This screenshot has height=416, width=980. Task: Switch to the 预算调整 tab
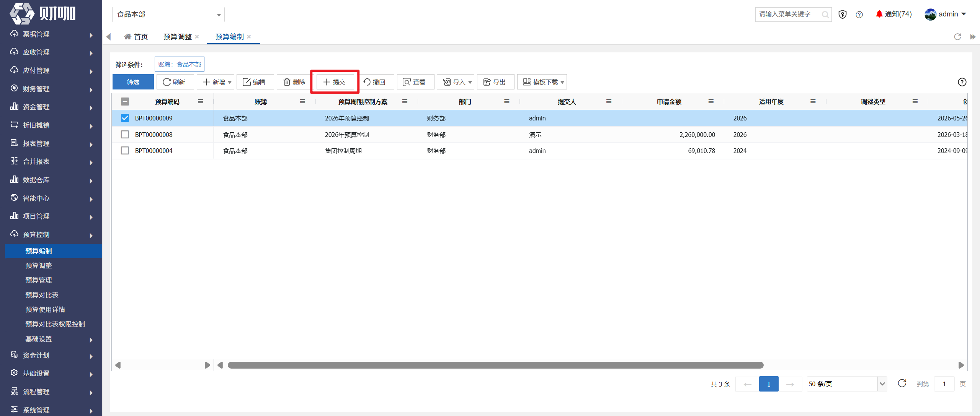point(178,37)
